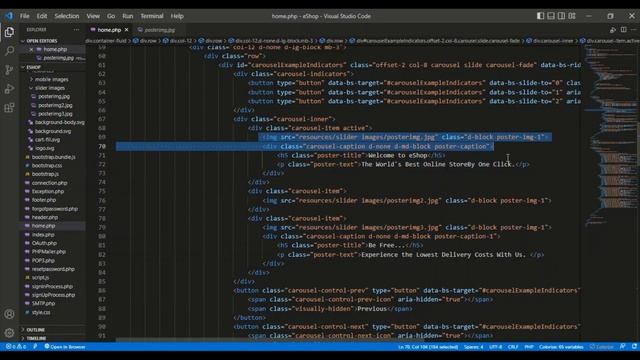Viewport: 640px width, 360px height.
Task: Expand the Timeline section
Action: (36, 338)
